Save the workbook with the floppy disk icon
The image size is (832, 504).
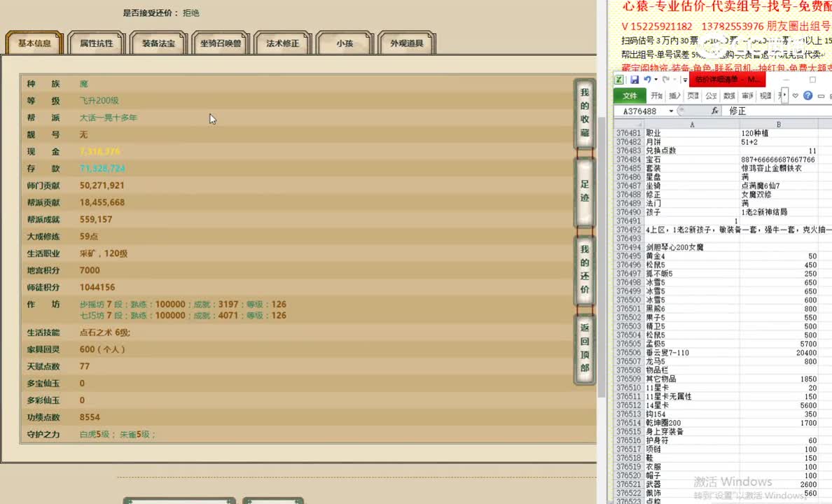pos(634,80)
